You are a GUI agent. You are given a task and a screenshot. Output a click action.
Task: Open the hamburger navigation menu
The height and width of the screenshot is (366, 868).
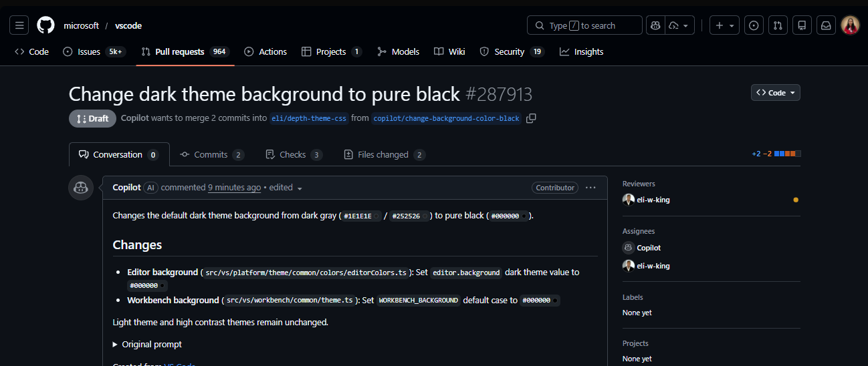(x=19, y=25)
